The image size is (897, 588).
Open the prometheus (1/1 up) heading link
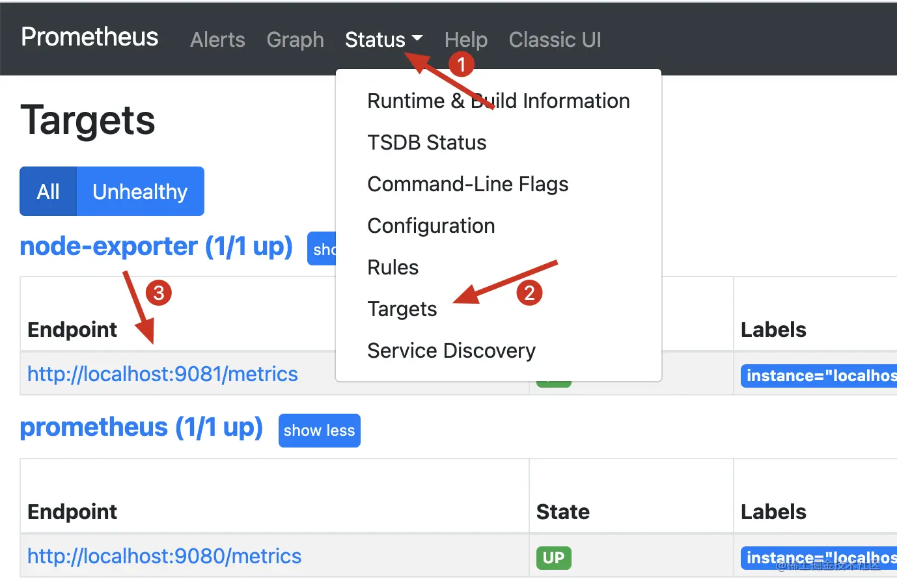(x=141, y=427)
